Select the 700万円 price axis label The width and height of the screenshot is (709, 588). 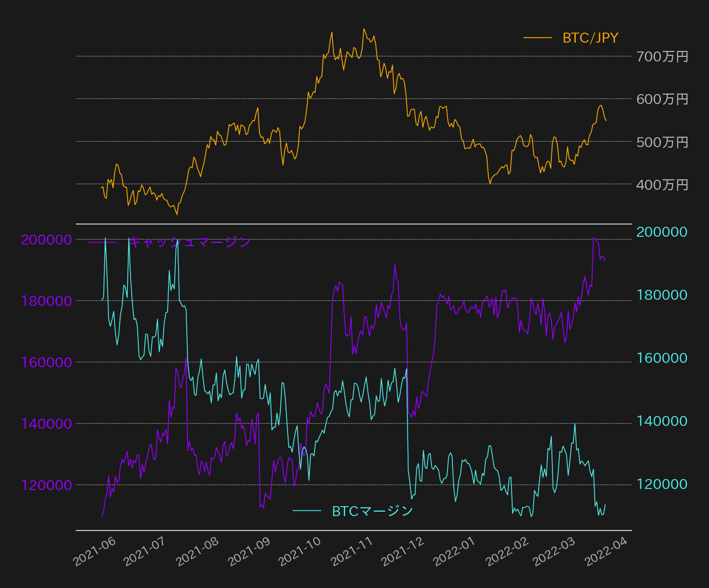point(662,56)
